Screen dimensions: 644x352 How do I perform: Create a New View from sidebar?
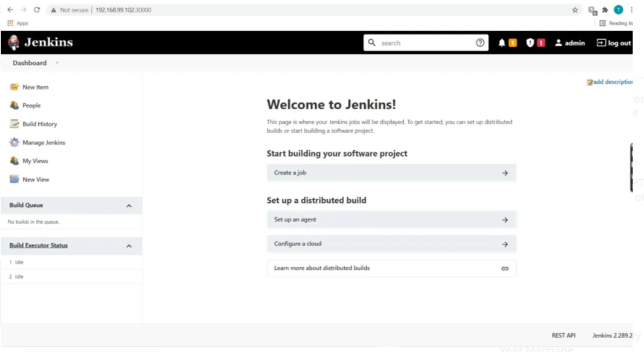click(36, 179)
